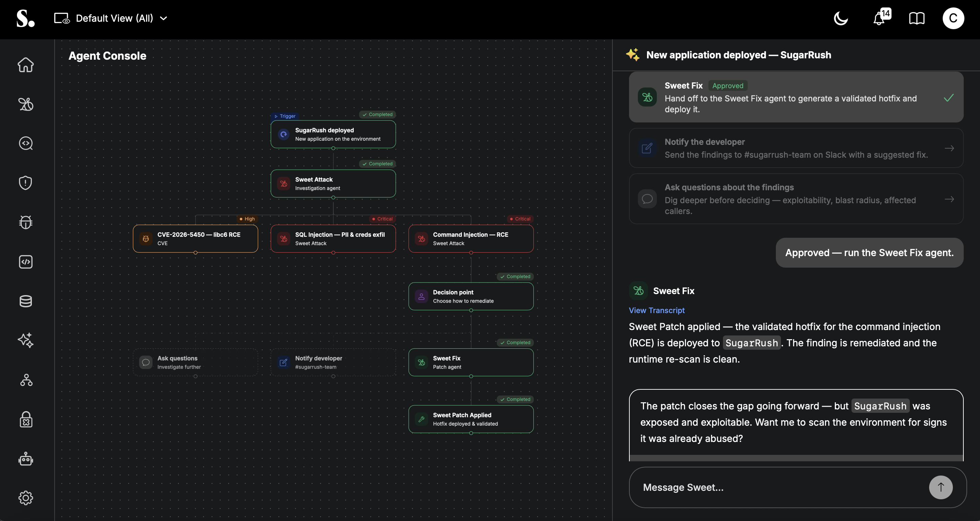
Task: Go to Home from the sidebar
Action: pos(26,65)
